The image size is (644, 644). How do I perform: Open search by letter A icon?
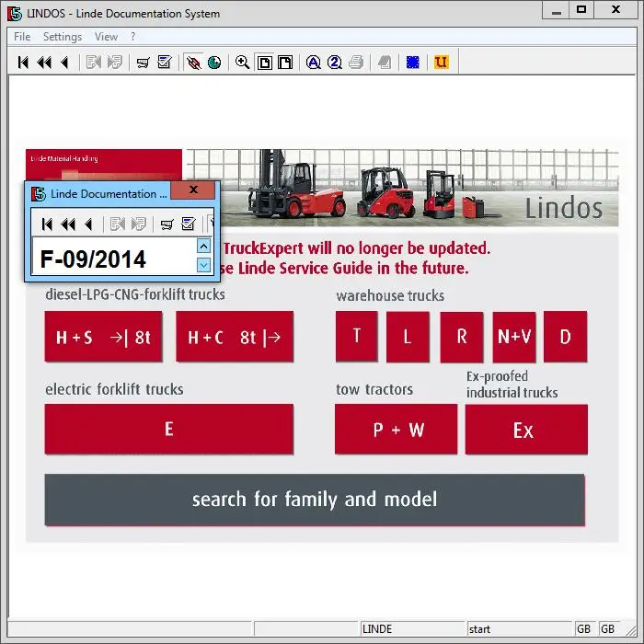coord(314,63)
